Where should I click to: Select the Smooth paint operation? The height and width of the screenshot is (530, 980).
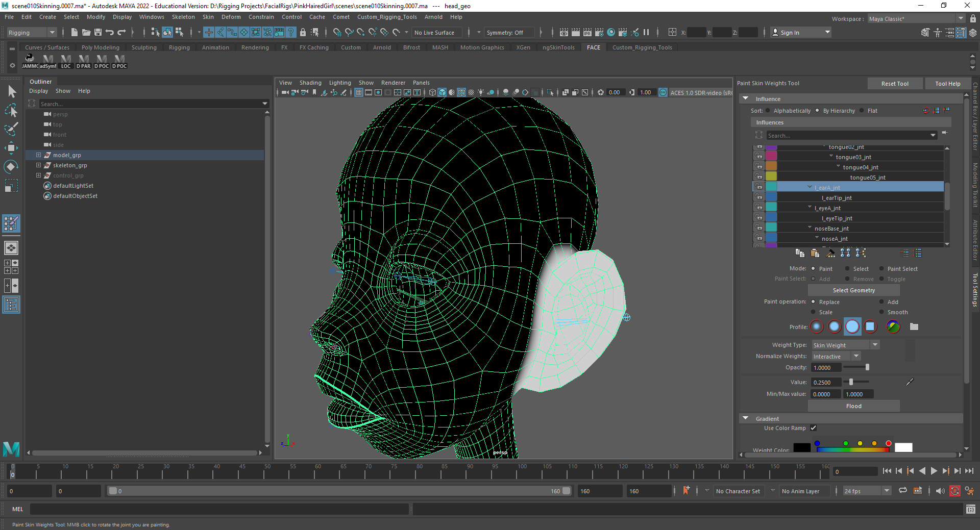point(881,312)
